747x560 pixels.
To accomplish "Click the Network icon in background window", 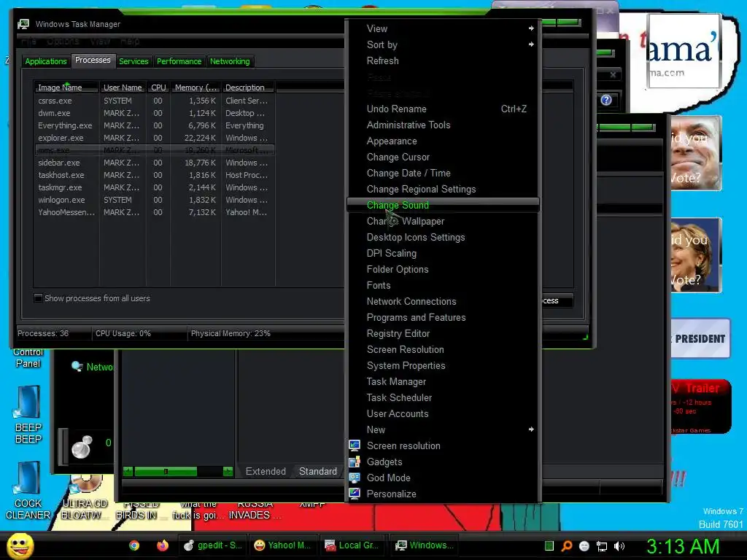I will point(77,367).
